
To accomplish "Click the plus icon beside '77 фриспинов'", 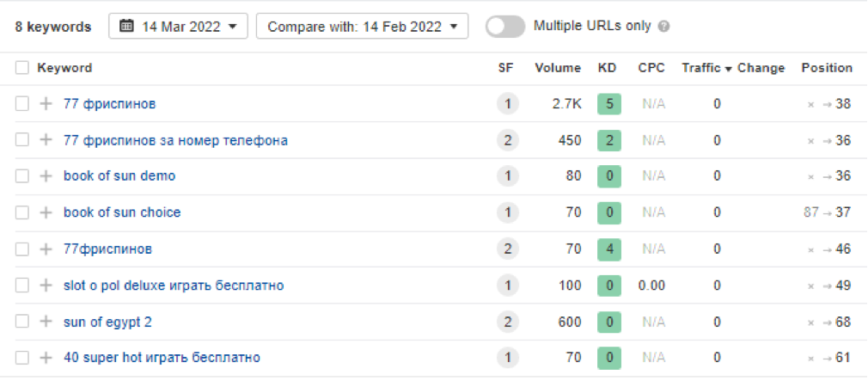I will coord(46,104).
